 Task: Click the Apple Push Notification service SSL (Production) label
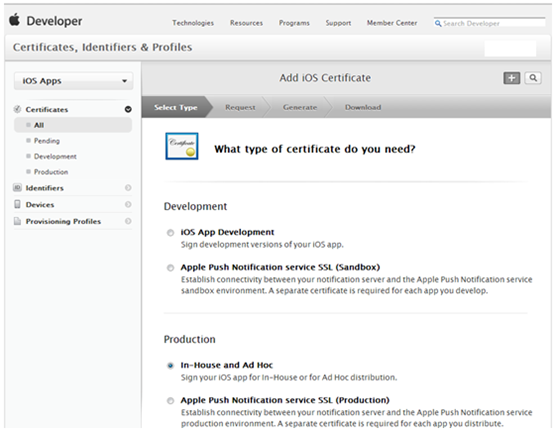click(285, 400)
